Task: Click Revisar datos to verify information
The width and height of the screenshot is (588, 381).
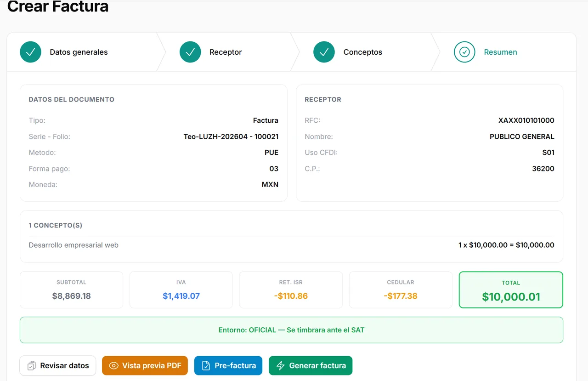Action: point(57,365)
